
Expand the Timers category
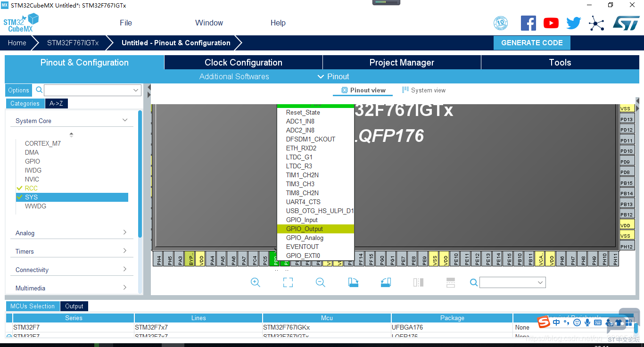pyautogui.click(x=125, y=251)
